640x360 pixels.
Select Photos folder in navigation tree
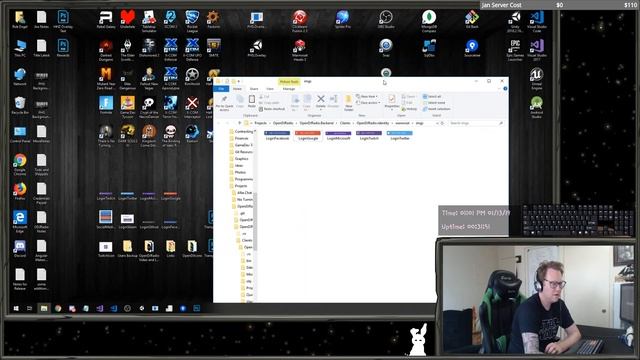237,172
